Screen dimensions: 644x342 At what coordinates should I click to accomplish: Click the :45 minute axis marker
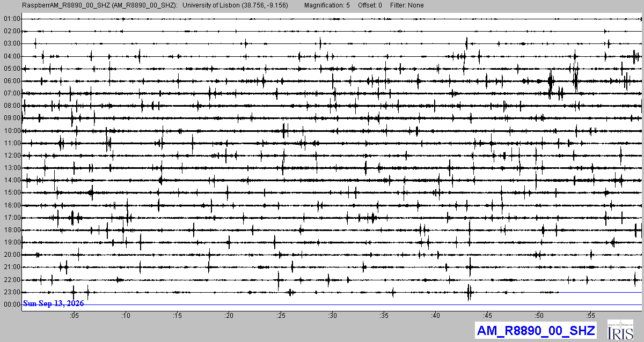click(x=487, y=315)
